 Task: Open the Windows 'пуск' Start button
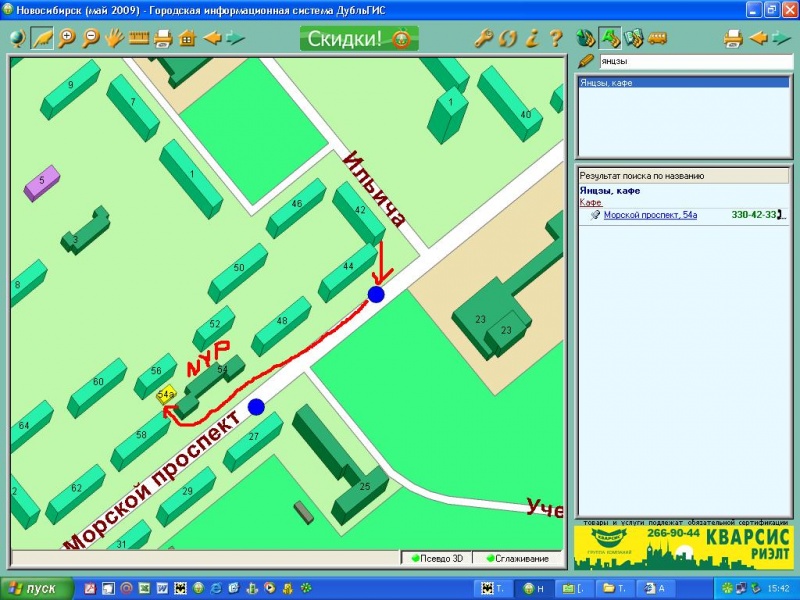[34, 588]
